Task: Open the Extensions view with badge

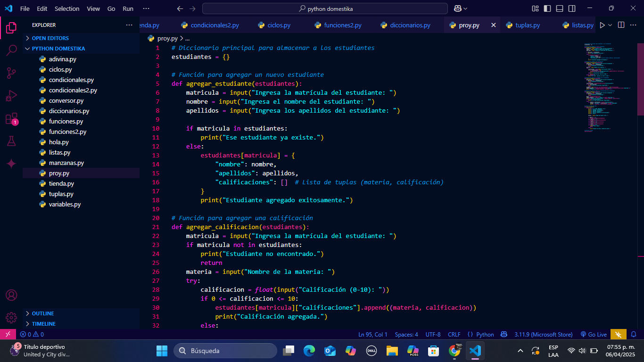Action: (11, 118)
